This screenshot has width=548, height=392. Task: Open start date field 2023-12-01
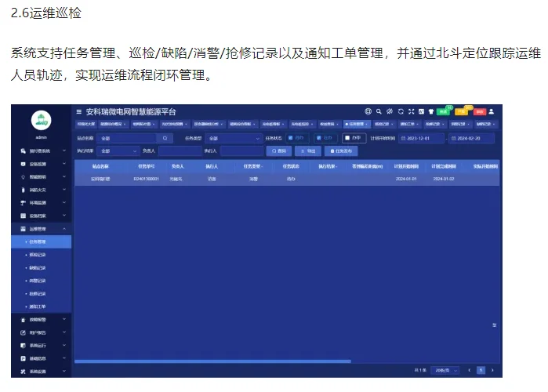[x=422, y=138]
